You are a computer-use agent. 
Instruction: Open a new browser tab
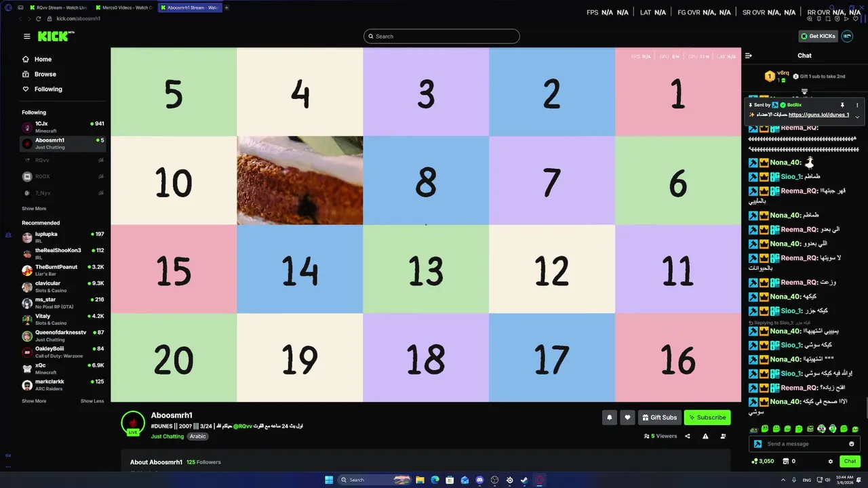tap(226, 7)
